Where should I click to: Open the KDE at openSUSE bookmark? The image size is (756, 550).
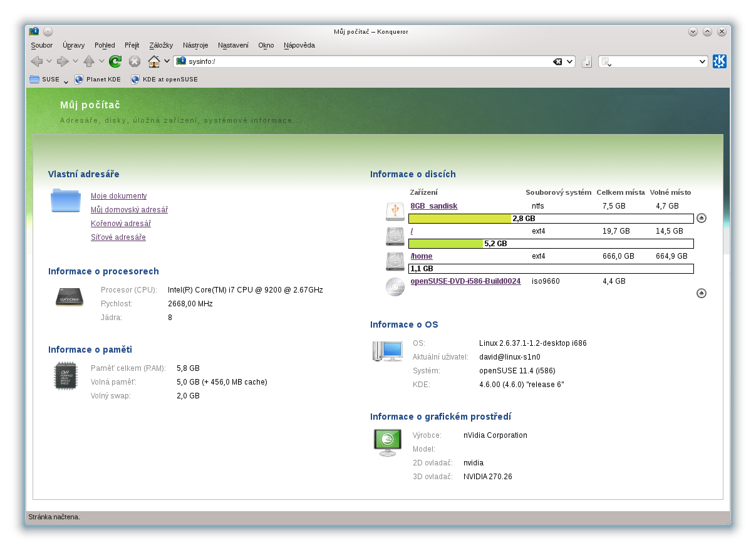pyautogui.click(x=164, y=80)
